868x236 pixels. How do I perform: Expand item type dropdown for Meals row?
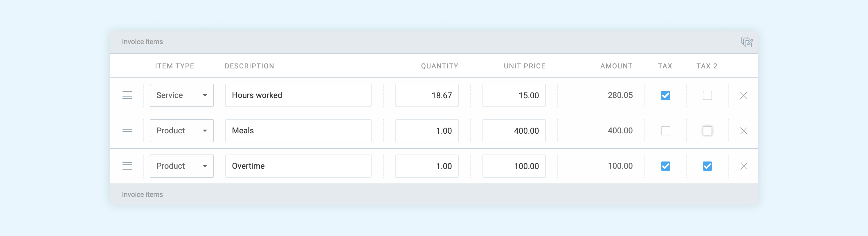(x=182, y=131)
